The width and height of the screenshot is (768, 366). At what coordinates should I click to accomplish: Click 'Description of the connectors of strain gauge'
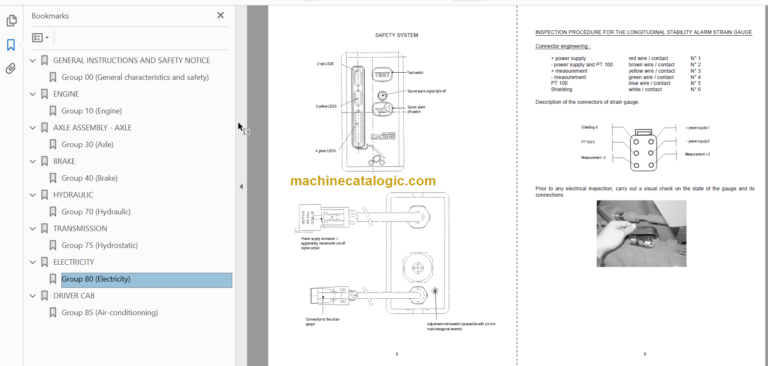tap(587, 102)
